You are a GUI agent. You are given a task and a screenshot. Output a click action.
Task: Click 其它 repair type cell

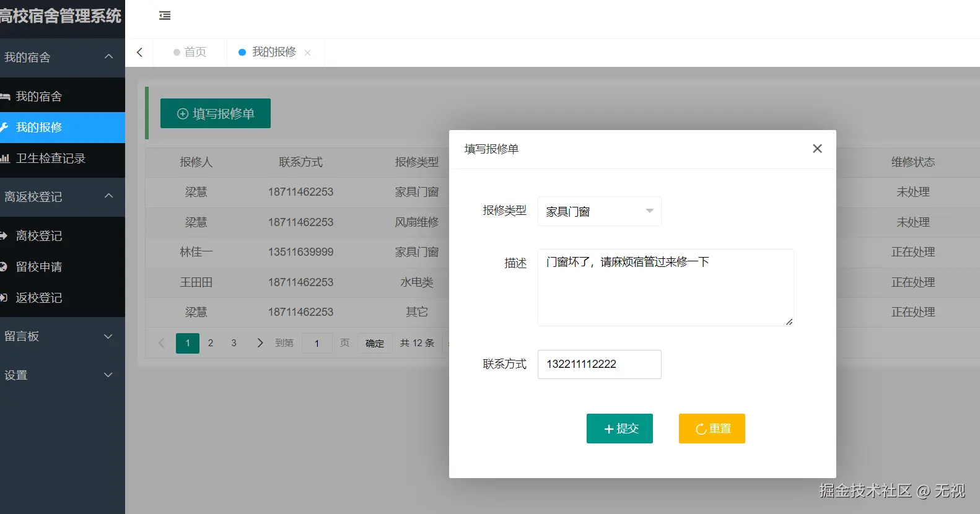(417, 312)
